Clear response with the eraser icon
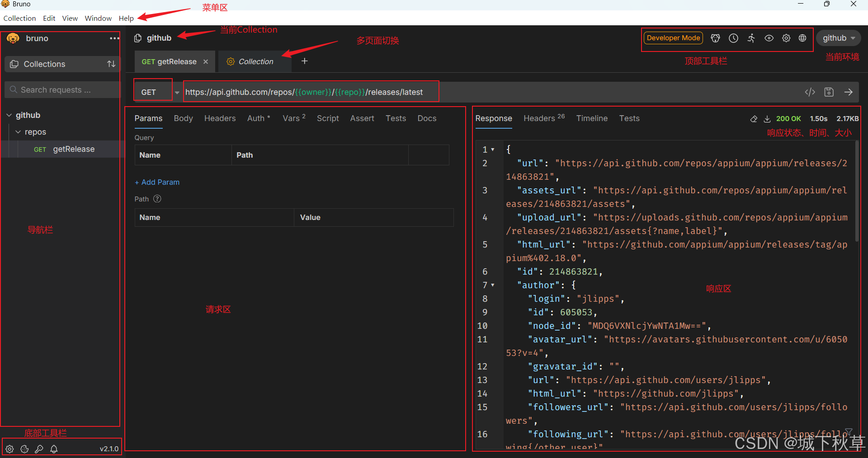Image resolution: width=868 pixels, height=458 pixels. coord(754,119)
